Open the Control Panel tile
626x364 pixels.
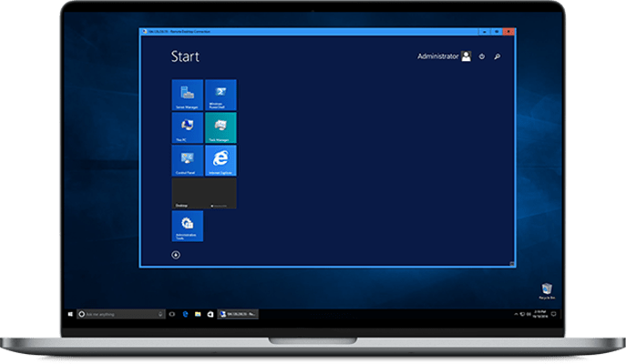[x=188, y=160]
